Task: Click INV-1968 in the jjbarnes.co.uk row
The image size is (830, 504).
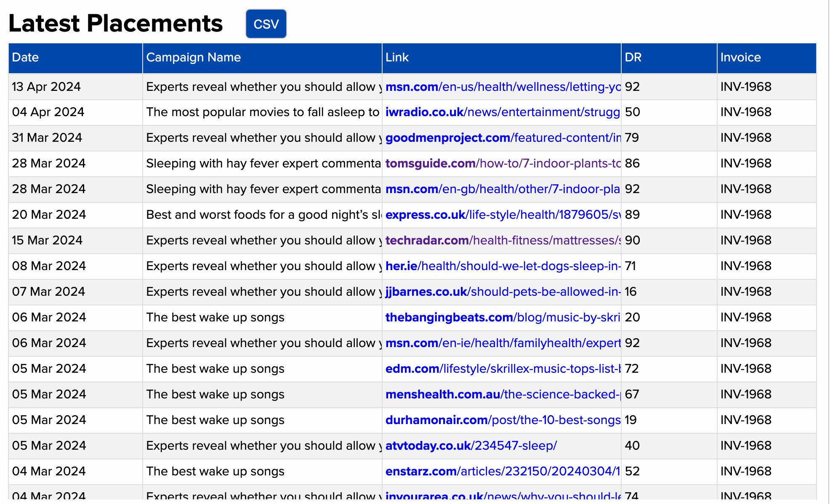Action: (746, 292)
